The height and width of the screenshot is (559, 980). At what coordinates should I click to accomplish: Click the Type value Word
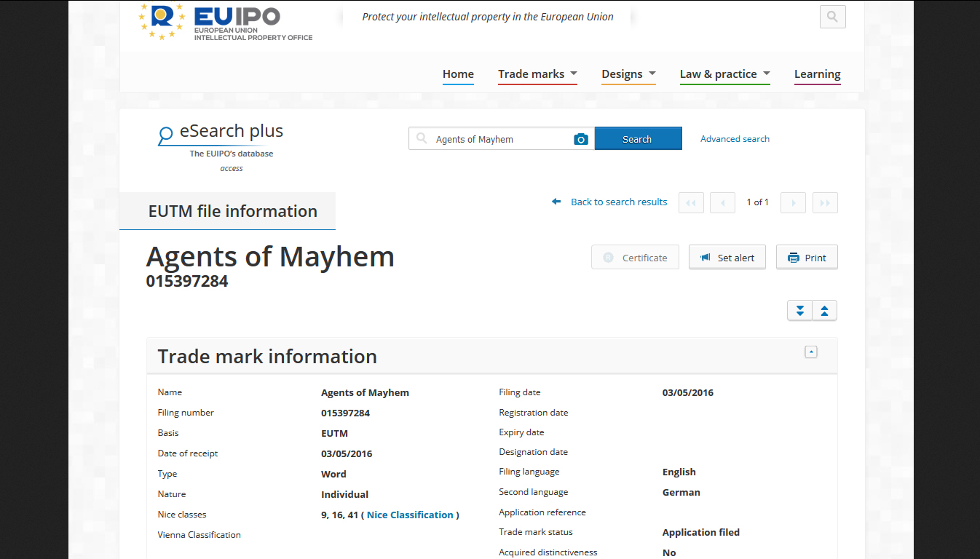[x=333, y=474]
